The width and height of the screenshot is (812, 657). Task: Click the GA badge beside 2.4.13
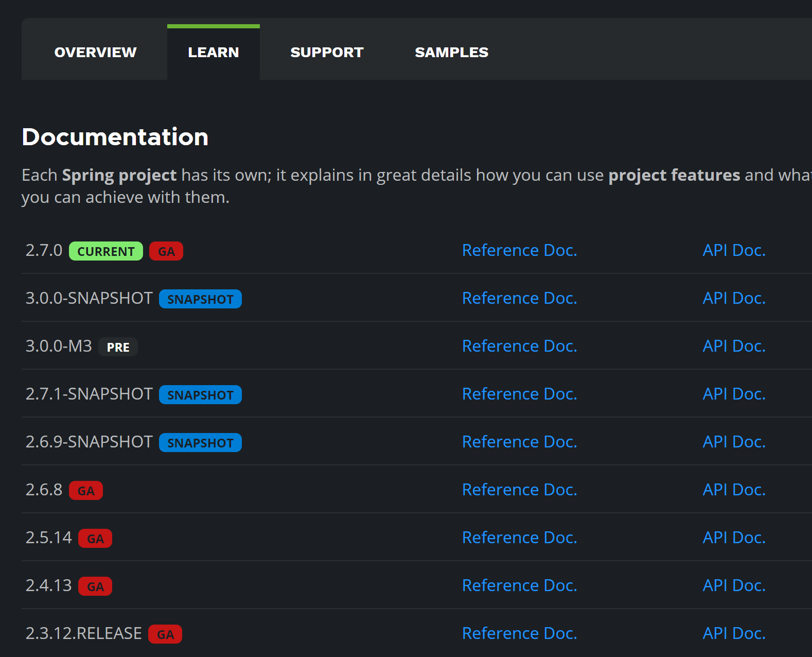(95, 586)
